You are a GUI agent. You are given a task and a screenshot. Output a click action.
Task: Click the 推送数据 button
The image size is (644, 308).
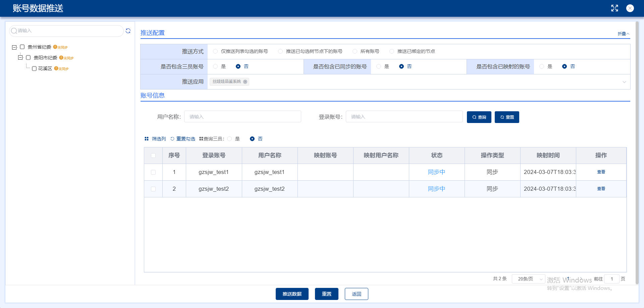pos(292,294)
